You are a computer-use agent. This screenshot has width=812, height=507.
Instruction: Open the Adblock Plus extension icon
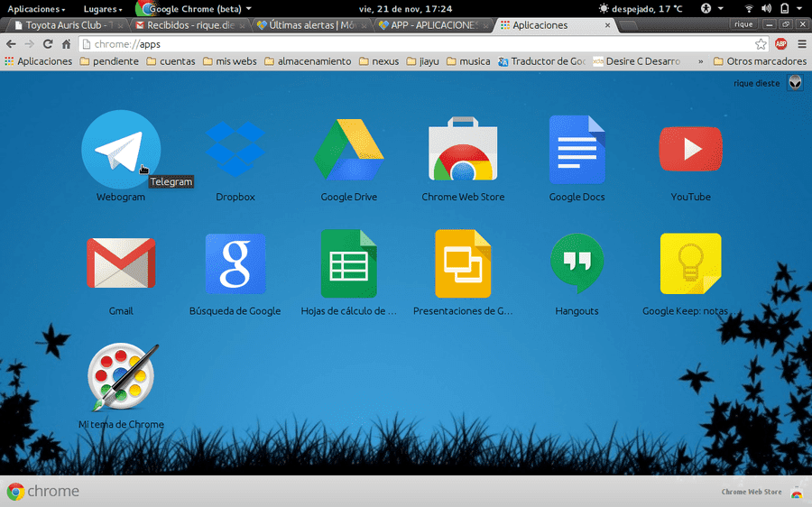781,44
